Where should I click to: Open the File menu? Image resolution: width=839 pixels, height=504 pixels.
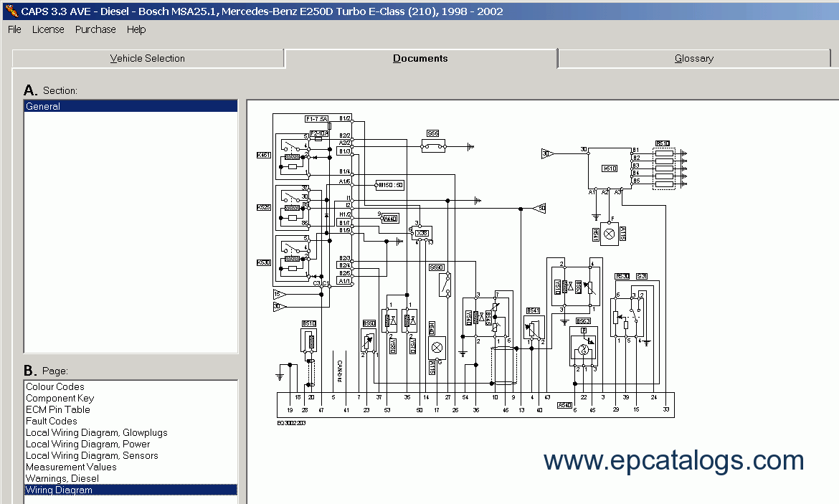pyautogui.click(x=14, y=29)
